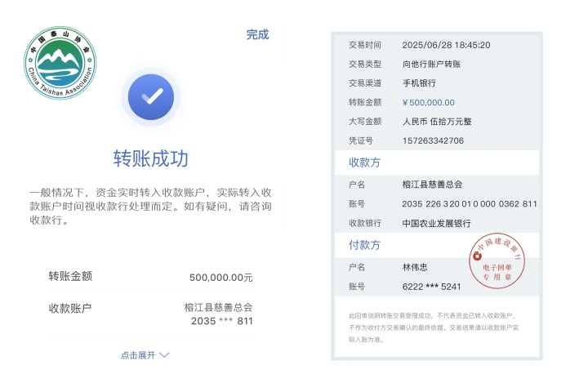Click the 转账成功 heading
Image resolution: width=588 pixels, height=392 pixels.
click(150, 158)
